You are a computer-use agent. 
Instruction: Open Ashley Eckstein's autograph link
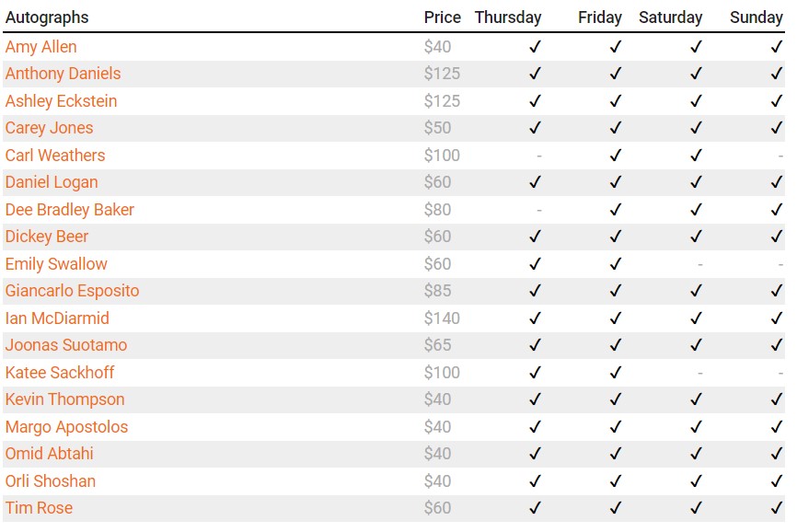[x=61, y=101]
